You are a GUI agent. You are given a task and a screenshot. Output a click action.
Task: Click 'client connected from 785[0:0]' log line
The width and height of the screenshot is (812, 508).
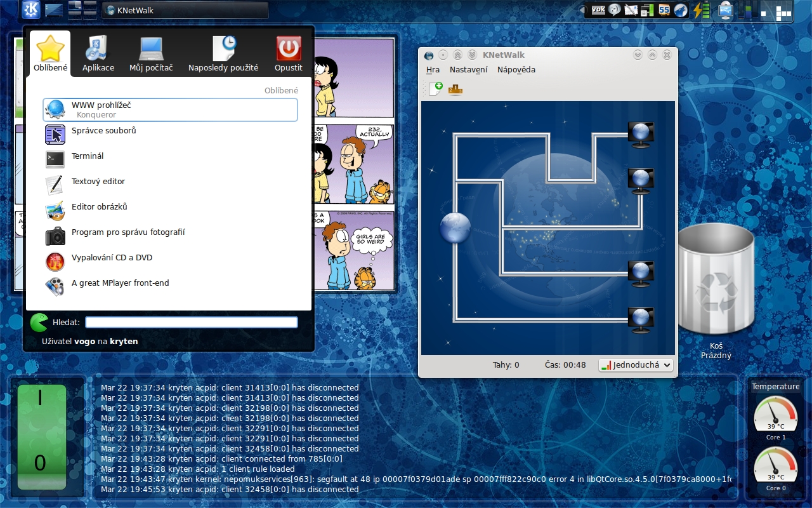click(221, 459)
